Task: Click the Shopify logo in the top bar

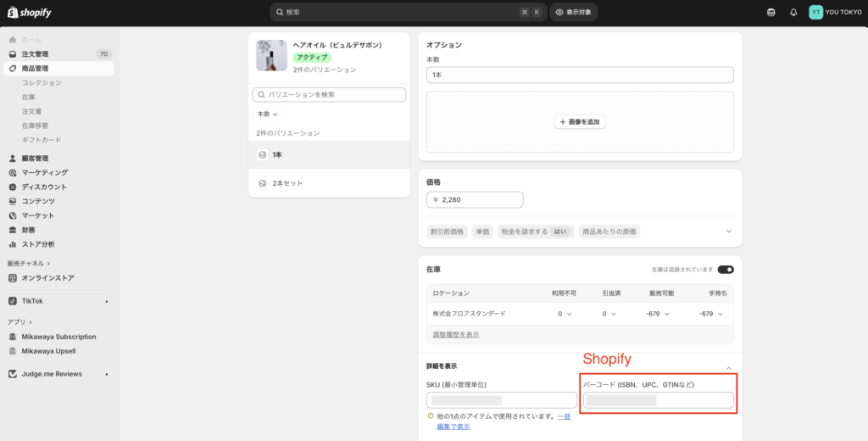Action: click(x=29, y=12)
